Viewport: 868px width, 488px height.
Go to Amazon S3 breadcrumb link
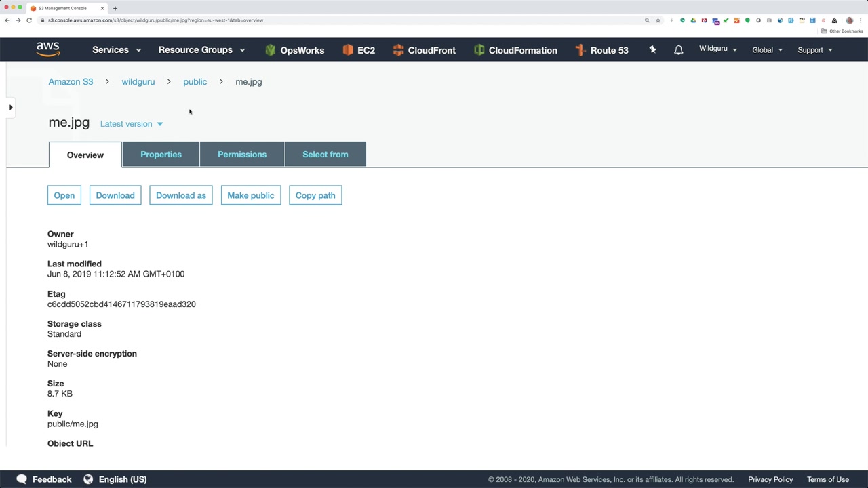point(71,82)
